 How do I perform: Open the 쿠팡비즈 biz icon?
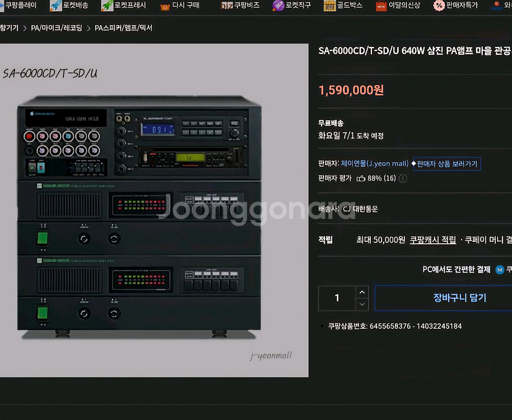227,6
